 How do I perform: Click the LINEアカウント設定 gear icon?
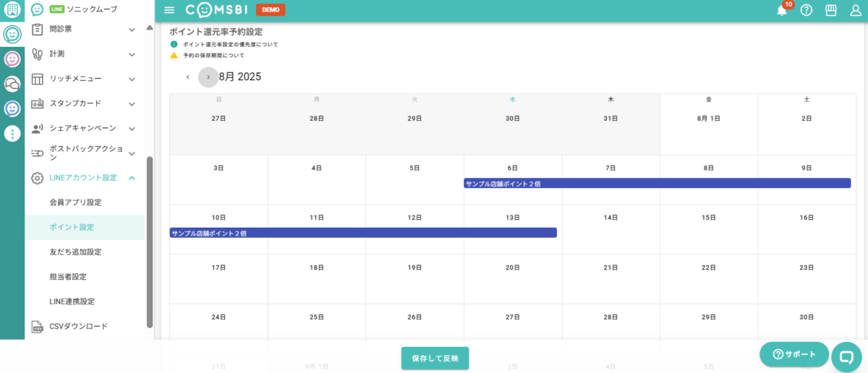(38, 178)
